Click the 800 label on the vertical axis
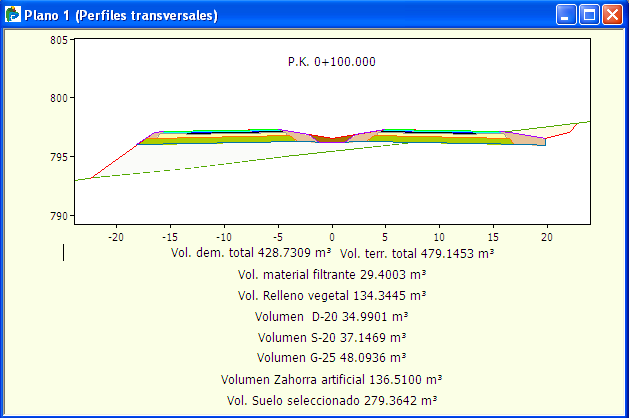629x418 pixels. pyautogui.click(x=58, y=99)
